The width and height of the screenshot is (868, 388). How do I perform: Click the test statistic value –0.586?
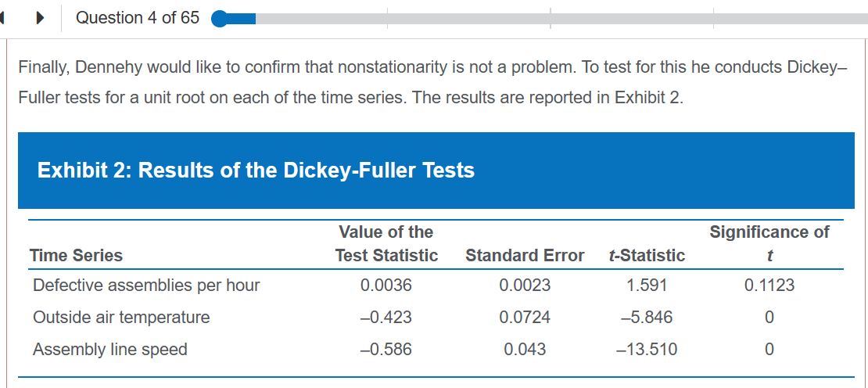tap(386, 350)
